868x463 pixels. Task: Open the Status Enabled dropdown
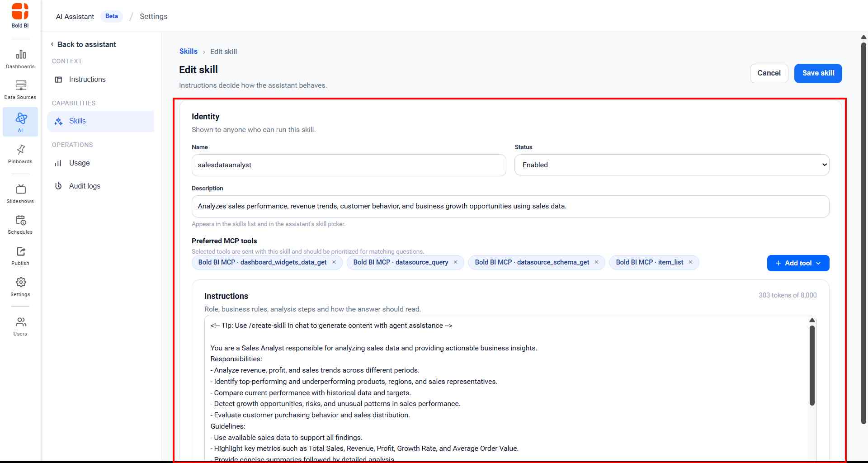(672, 165)
